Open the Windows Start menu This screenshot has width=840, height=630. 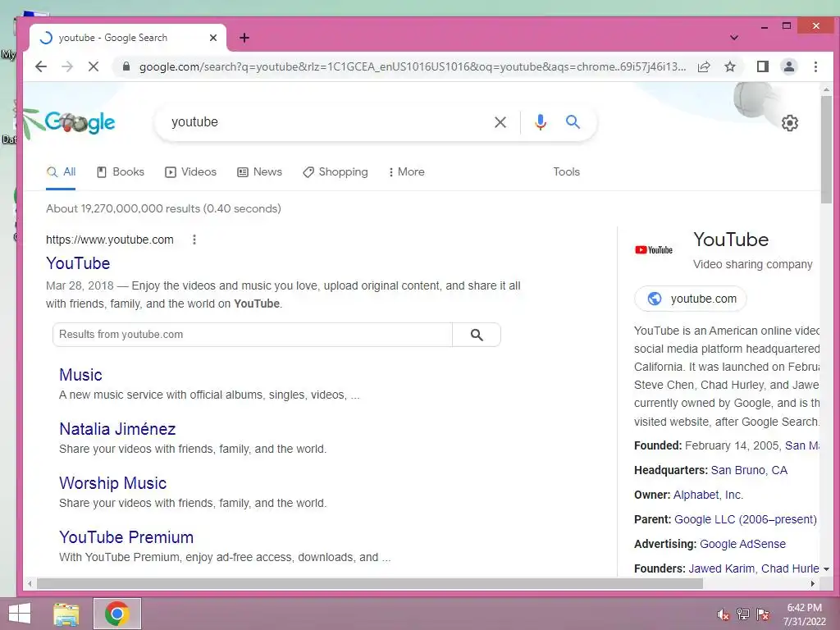click(x=20, y=614)
